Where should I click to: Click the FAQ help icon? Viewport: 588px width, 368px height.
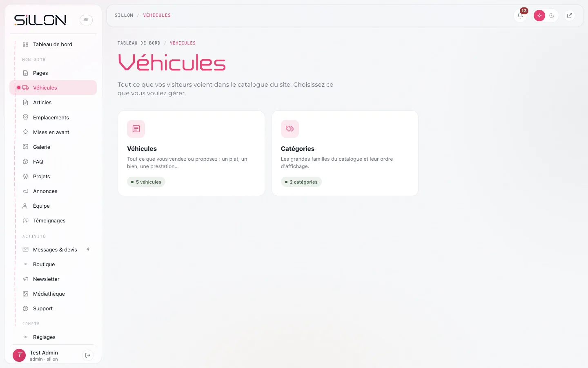tap(25, 162)
